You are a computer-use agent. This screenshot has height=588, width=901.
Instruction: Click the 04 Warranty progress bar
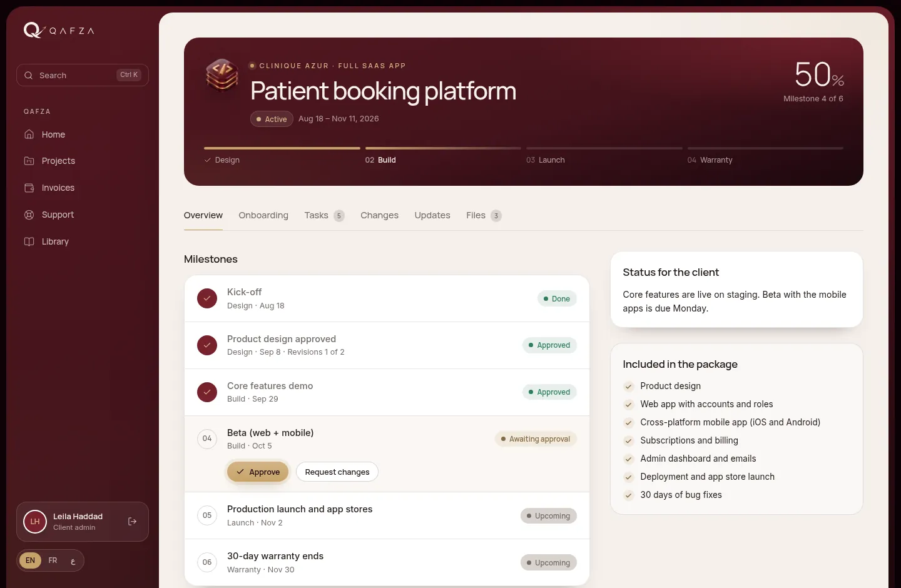pos(765,148)
